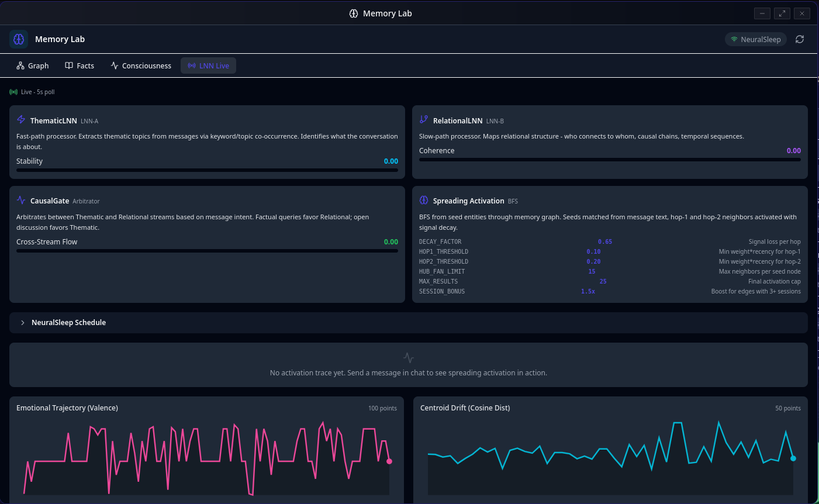This screenshot has height=504, width=819.
Task: Toggle the LNN Live tab on
Action: point(208,65)
